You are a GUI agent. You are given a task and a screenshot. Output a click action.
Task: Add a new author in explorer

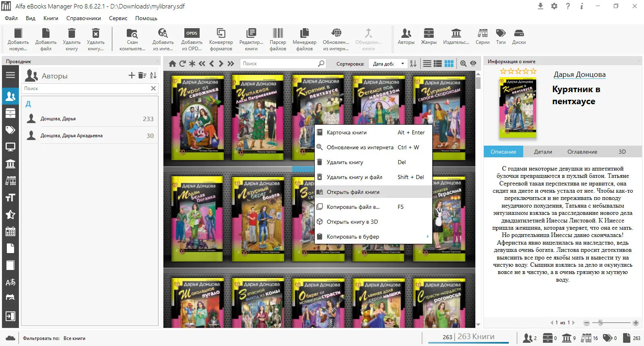(x=132, y=75)
